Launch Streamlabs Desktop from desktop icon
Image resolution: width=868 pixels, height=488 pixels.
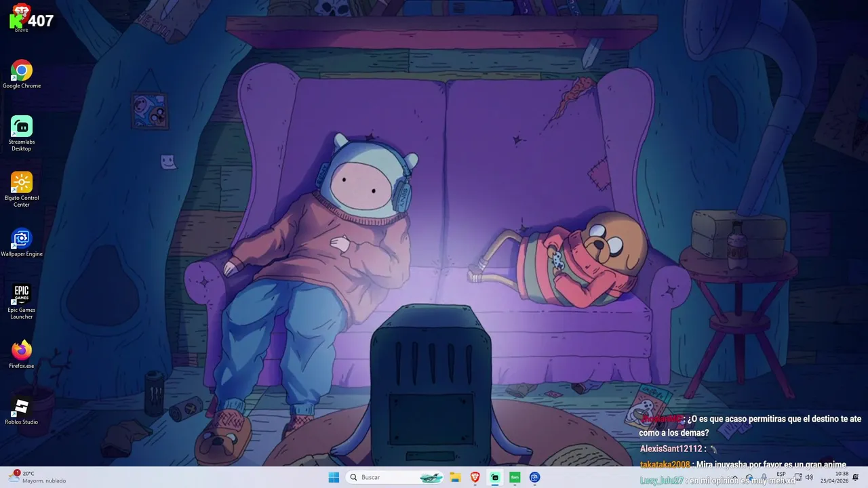[22, 134]
